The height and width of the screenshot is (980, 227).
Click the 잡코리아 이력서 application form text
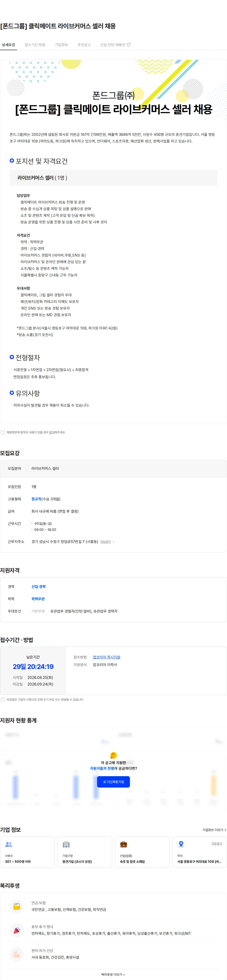pyautogui.click(x=105, y=665)
